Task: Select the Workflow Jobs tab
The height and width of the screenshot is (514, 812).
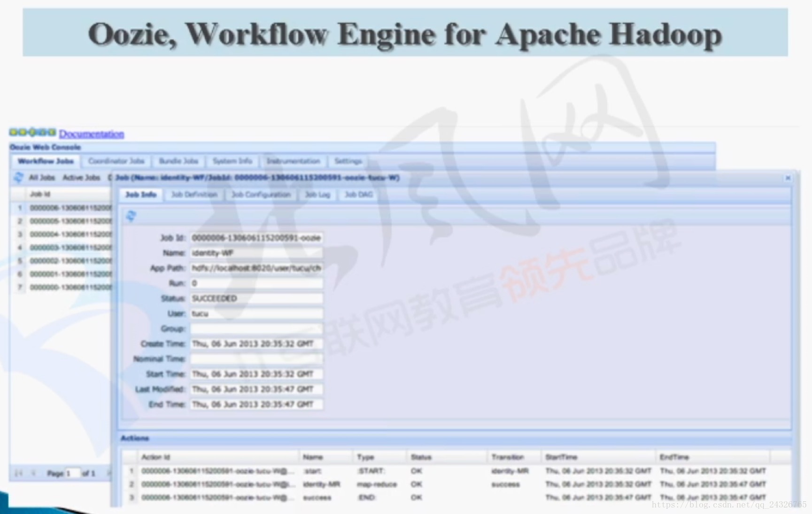Action: point(46,161)
